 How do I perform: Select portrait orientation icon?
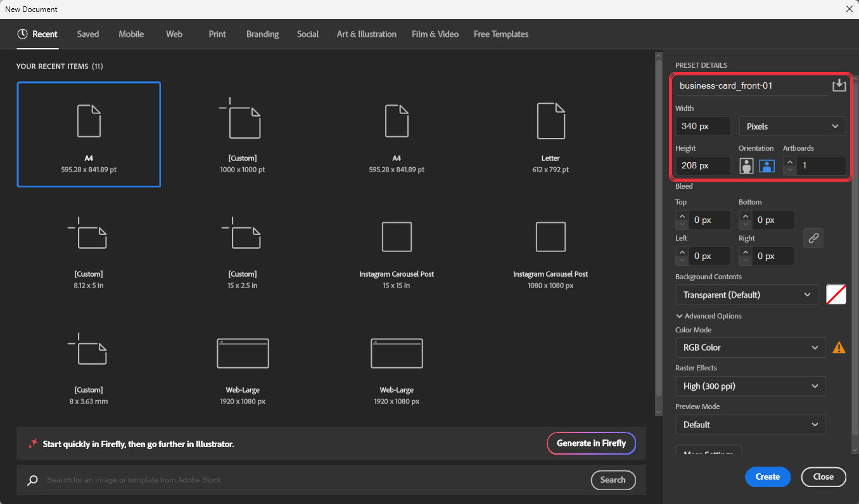pyautogui.click(x=748, y=166)
